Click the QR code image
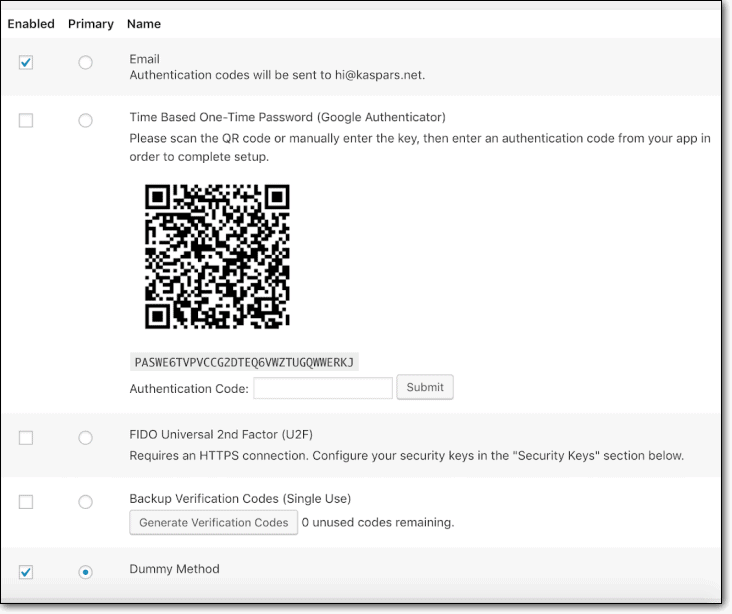Image resolution: width=732 pixels, height=614 pixels. pos(217,256)
